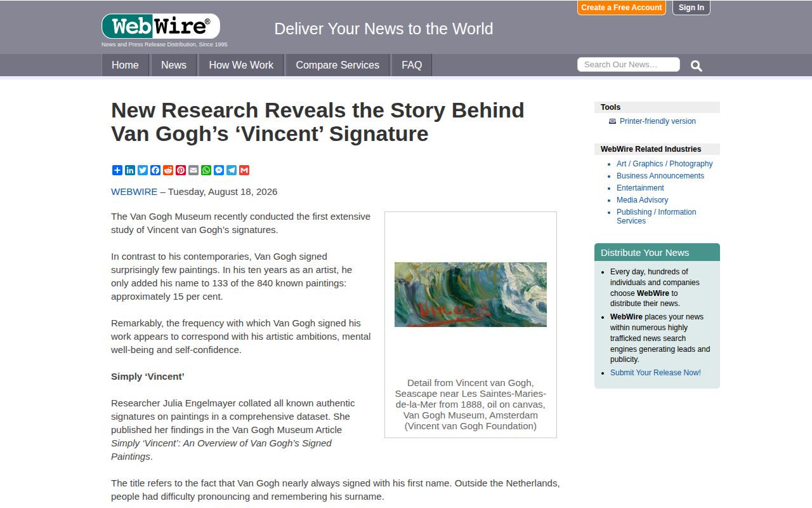Viewport: 812px width, 508px height.
Task: Open the Entertainment industry link
Action: point(640,188)
